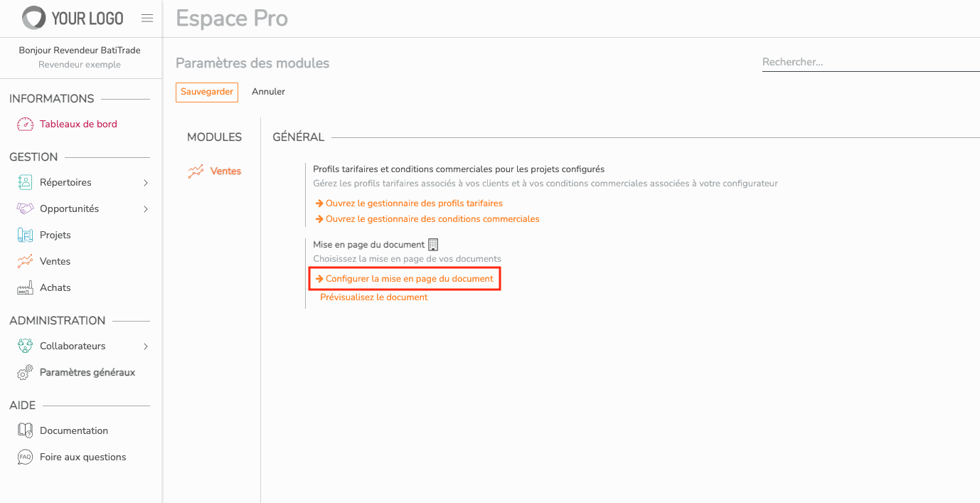Cancel changes with Annuler
This screenshot has height=503, width=980.
click(268, 92)
